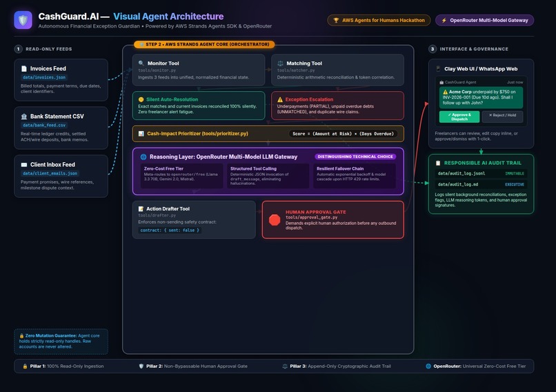Click the IMMUTABLE tag
This screenshot has height=392, width=556.
coord(515,173)
